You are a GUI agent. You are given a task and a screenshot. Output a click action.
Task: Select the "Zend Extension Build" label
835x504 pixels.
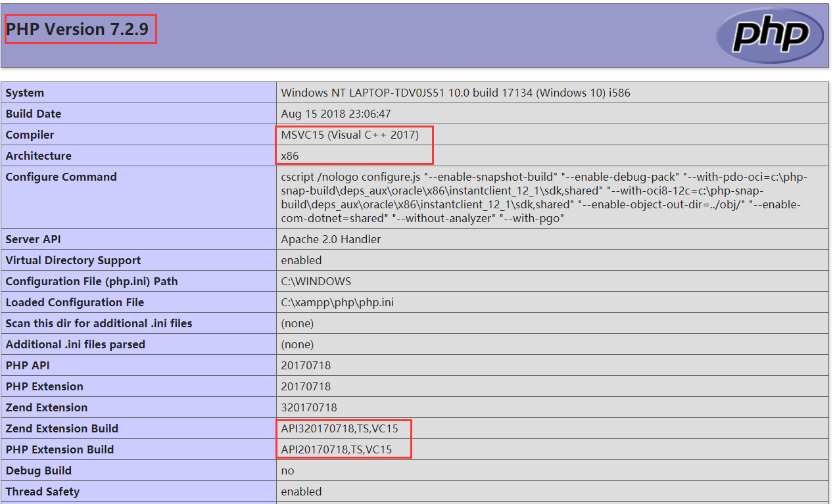point(62,428)
